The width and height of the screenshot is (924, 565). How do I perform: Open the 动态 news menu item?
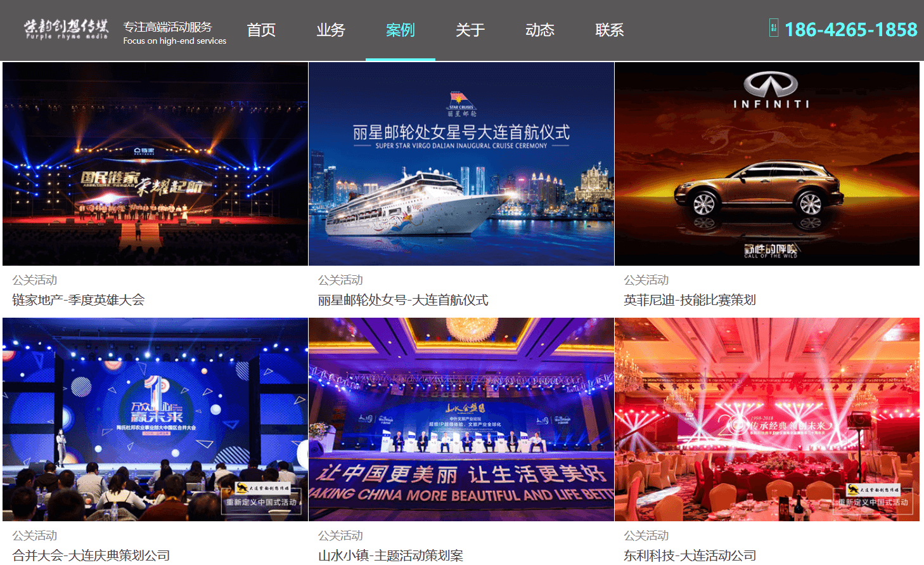pos(540,30)
